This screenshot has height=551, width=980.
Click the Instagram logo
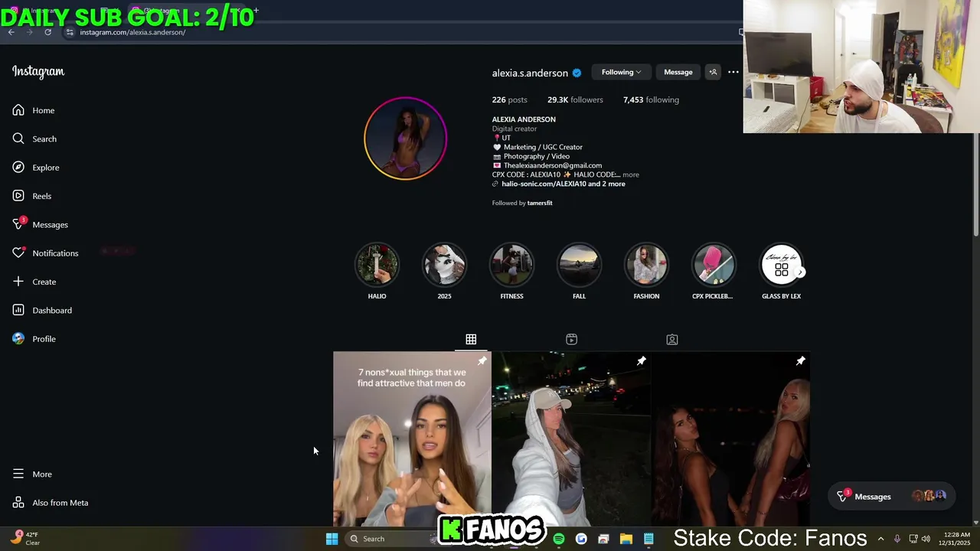pos(38,72)
